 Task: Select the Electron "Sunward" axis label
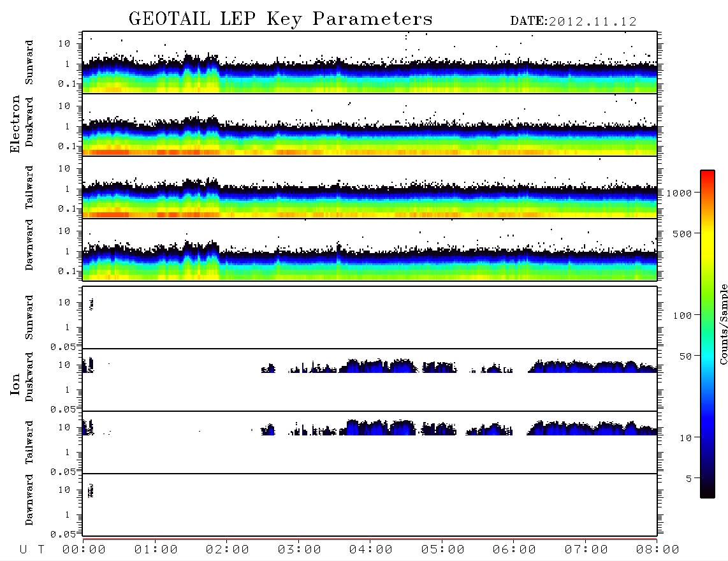29,62
